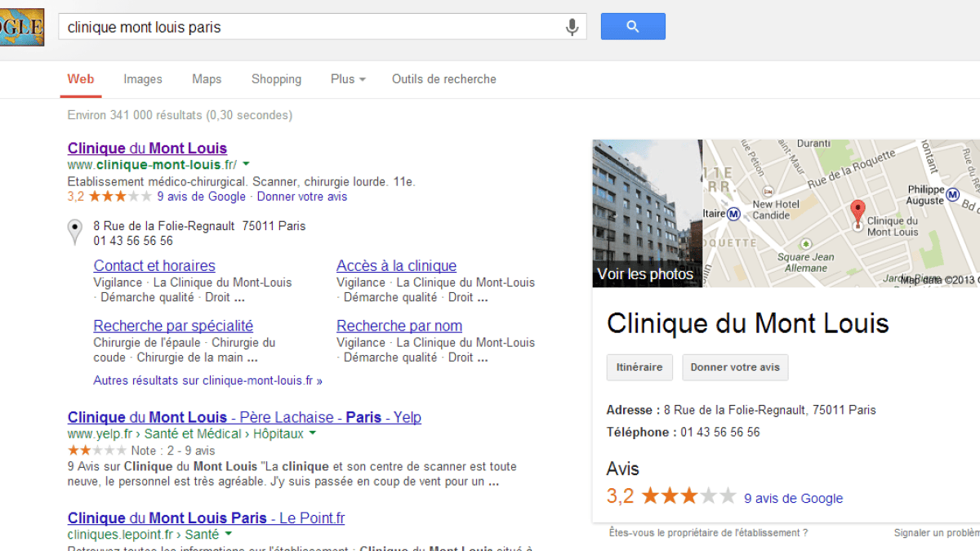The width and height of the screenshot is (980, 551).
Task: Click the Square Jean Allemane park icon
Action: point(806,244)
